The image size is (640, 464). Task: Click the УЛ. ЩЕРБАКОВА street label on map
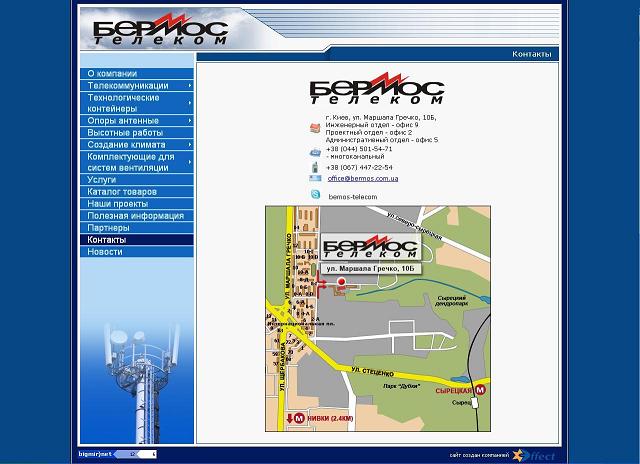pyautogui.click(x=282, y=367)
